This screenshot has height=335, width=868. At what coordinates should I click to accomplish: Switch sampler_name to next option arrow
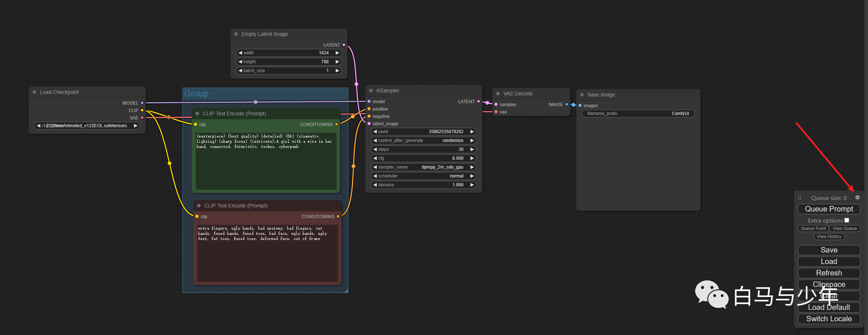(472, 167)
